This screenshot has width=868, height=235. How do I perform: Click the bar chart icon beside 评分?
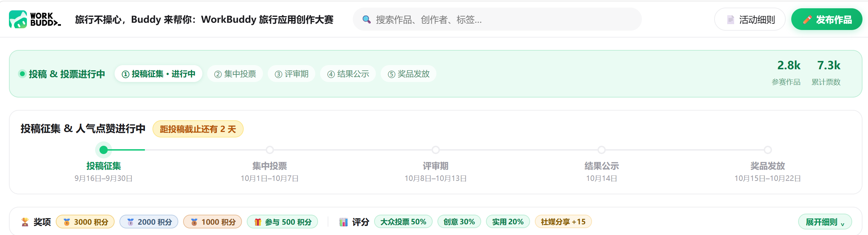tap(343, 222)
